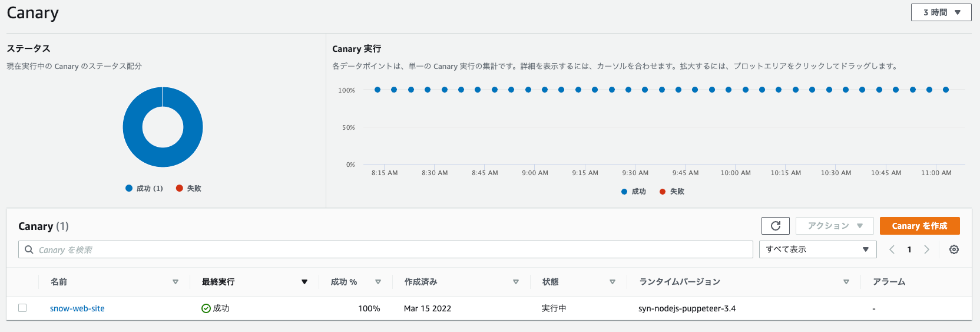Sort by 状態 column arrow
The image size is (980, 332).
612,282
